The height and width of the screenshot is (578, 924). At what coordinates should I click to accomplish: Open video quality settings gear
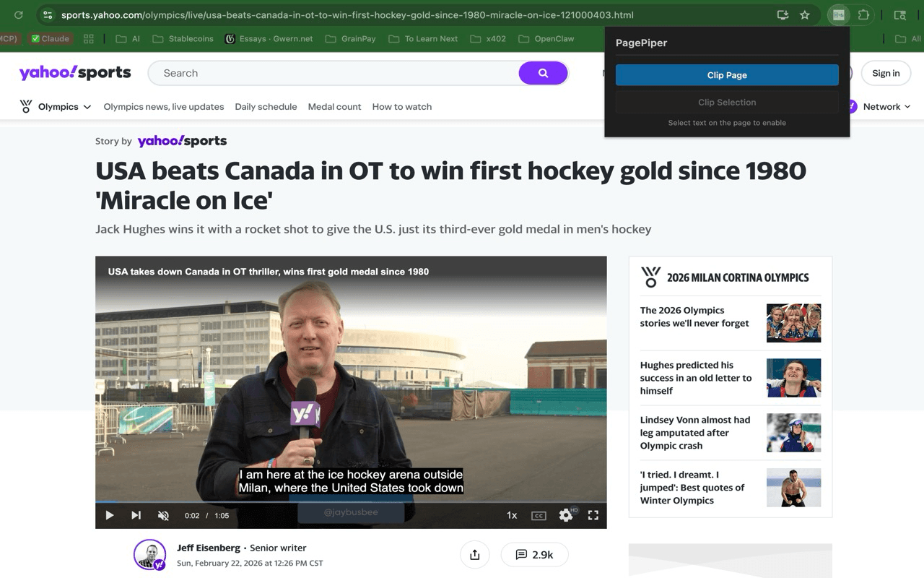click(x=566, y=515)
